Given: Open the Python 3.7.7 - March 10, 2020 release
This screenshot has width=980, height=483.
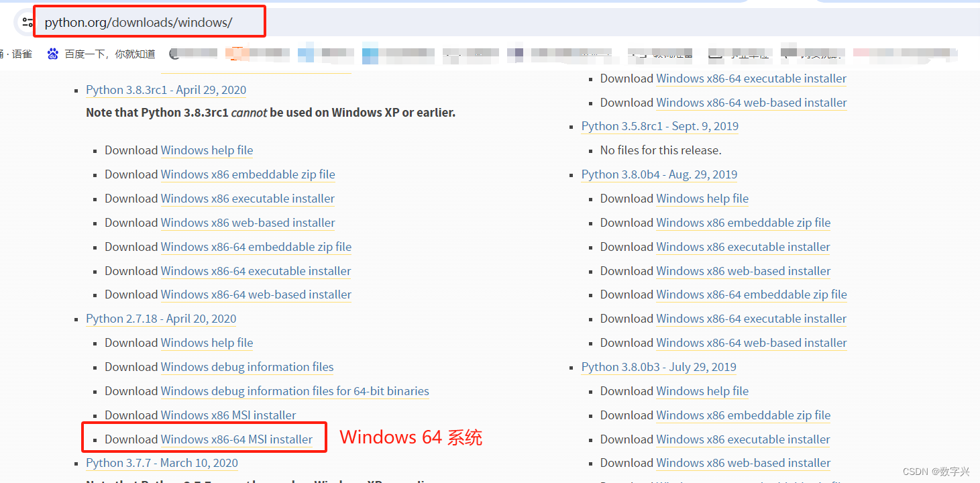Looking at the screenshot, I should (162, 463).
